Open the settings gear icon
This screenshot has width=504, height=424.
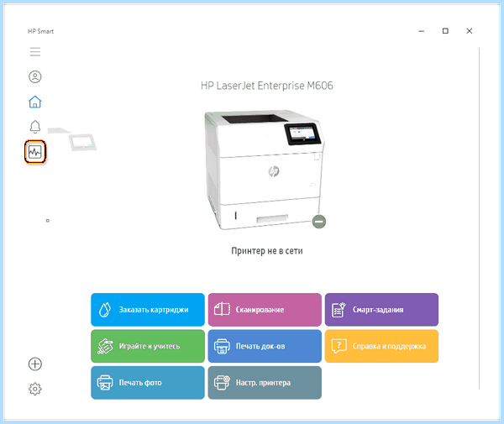pyautogui.click(x=35, y=389)
